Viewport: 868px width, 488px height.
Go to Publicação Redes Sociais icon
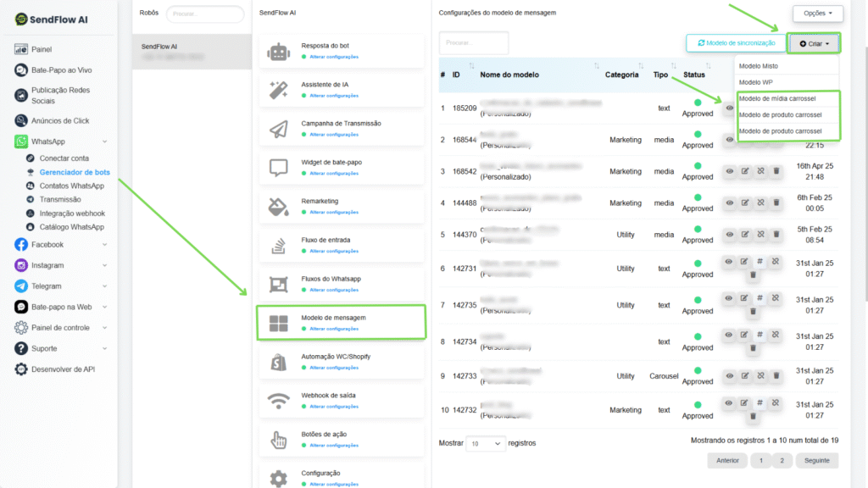pos(21,95)
